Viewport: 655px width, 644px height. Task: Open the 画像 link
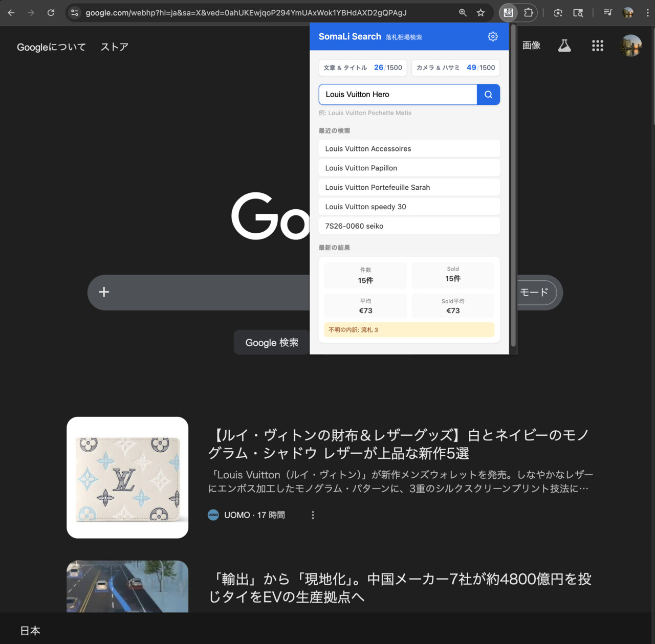(x=531, y=46)
